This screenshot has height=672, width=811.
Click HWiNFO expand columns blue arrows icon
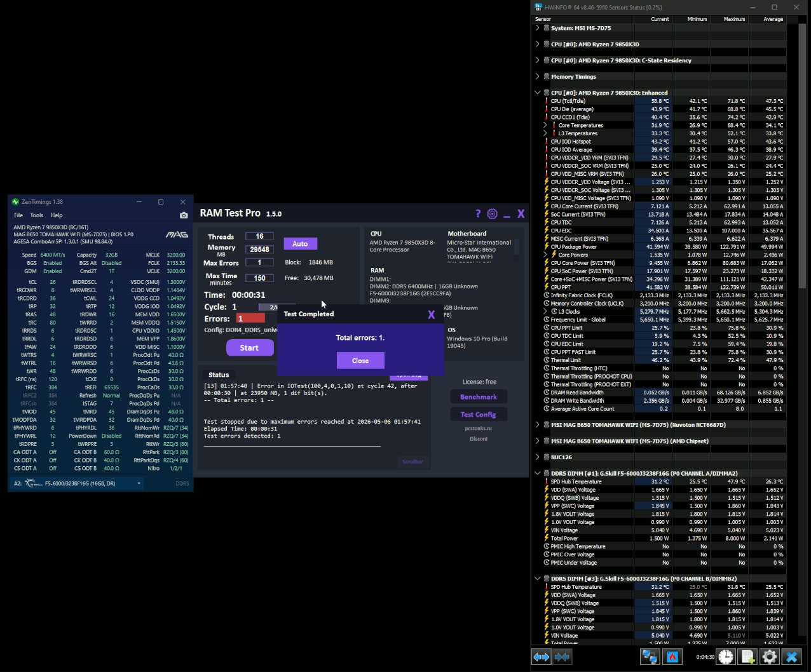(x=542, y=657)
